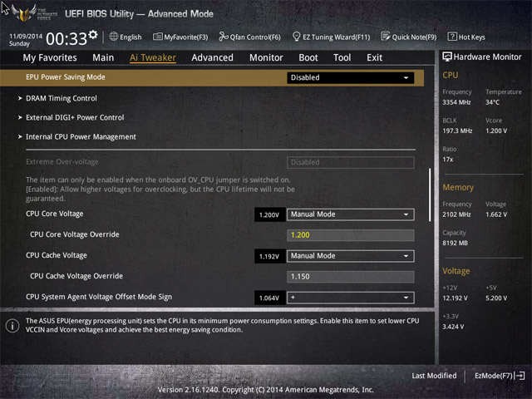Edit CPU Core Voltage Override value
The image size is (532, 399).
pos(351,235)
